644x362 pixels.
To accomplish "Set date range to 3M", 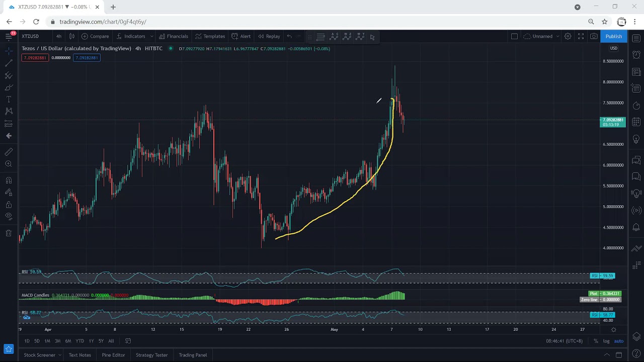I will tap(57, 341).
